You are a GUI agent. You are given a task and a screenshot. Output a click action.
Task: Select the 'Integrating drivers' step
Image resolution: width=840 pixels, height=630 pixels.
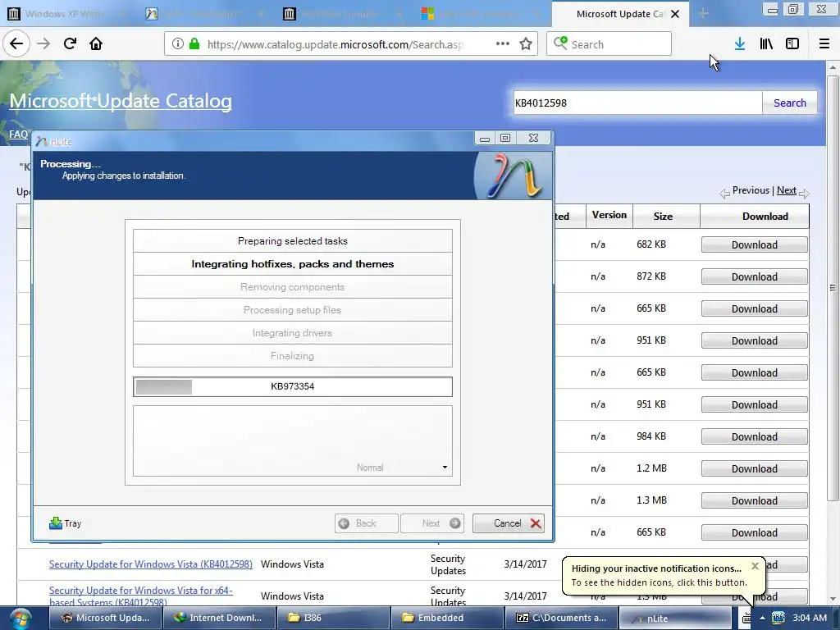(293, 333)
